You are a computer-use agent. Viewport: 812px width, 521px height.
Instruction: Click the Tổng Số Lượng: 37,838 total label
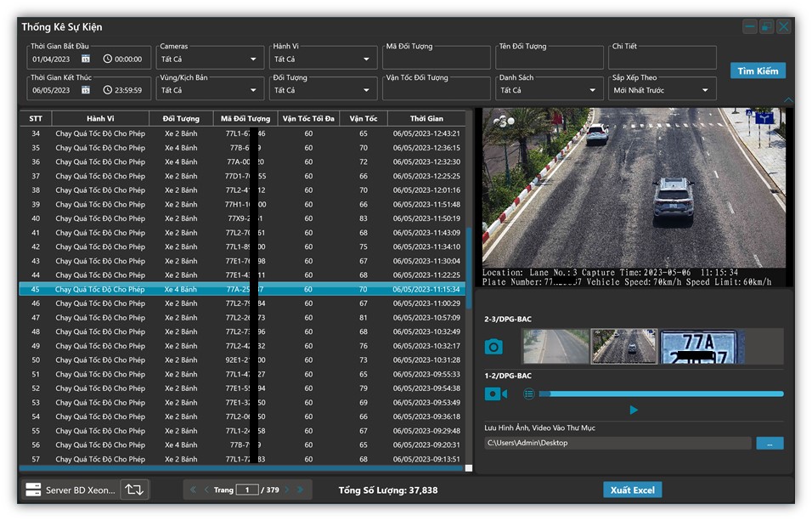tap(388, 490)
